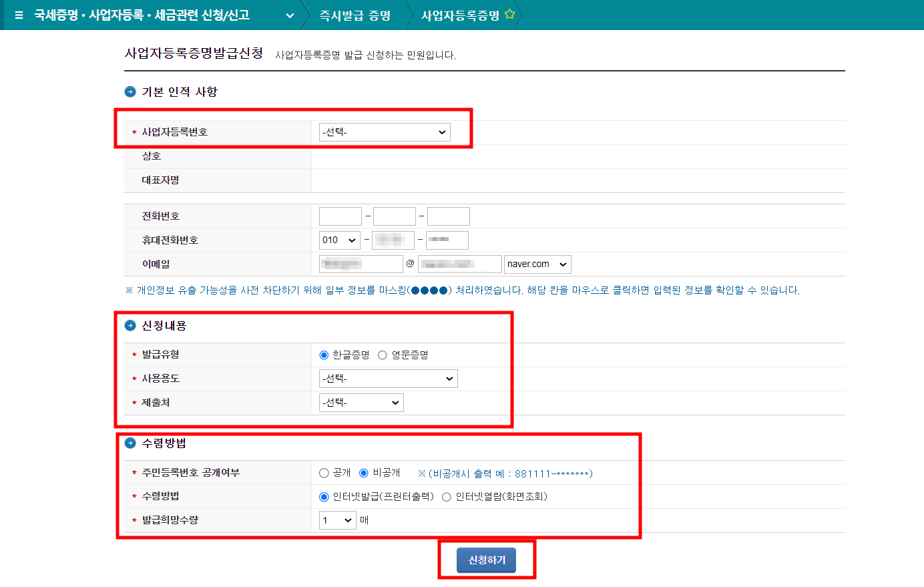Image resolution: width=924 pixels, height=587 pixels.
Task: Select the 한글증명 option
Action: (322, 355)
